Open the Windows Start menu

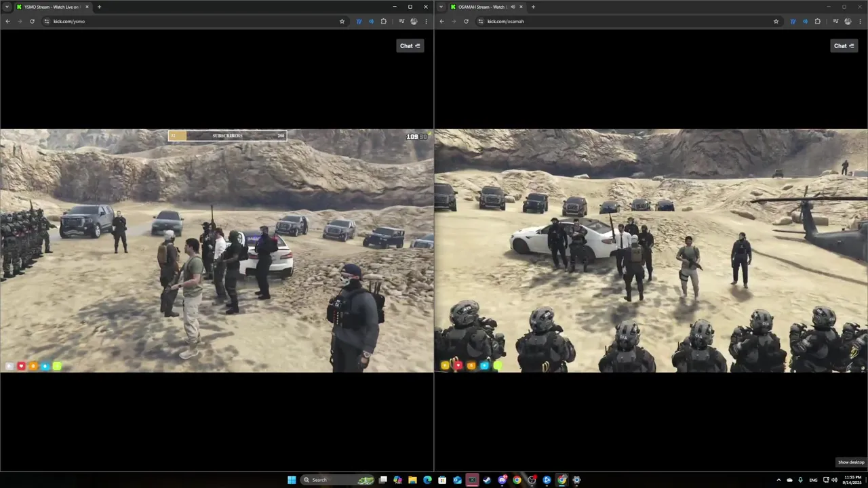coord(292,480)
